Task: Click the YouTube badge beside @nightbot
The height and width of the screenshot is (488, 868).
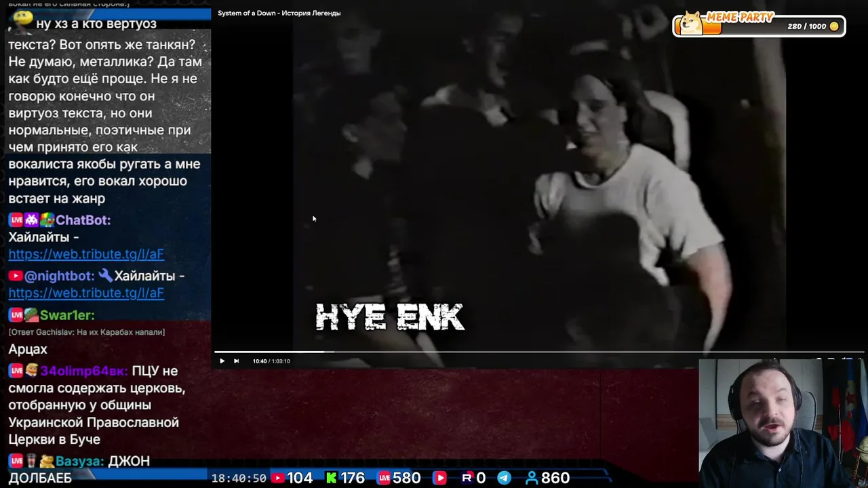Action: coord(15,277)
